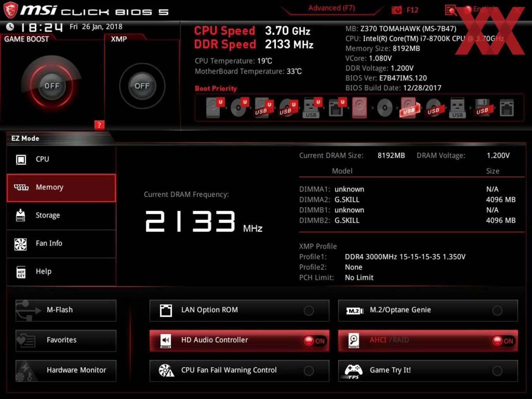Open Hardware Monitor
The width and height of the screenshot is (532, 399).
click(66, 371)
